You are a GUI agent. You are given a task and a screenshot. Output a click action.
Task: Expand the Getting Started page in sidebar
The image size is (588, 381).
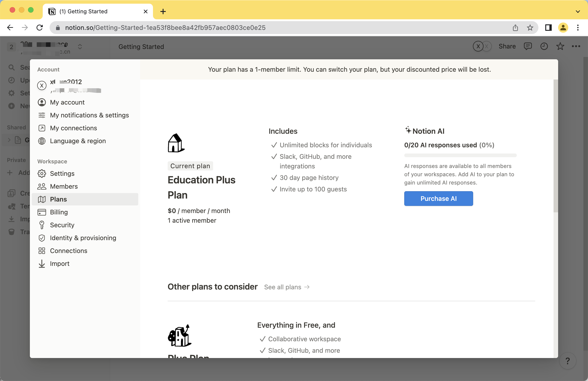(9, 140)
